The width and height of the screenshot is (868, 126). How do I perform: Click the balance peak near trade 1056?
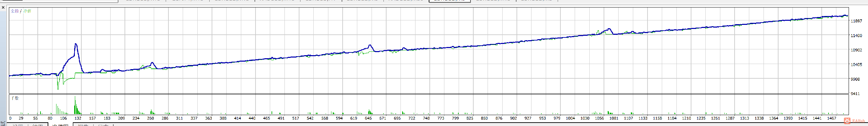click(x=609, y=29)
